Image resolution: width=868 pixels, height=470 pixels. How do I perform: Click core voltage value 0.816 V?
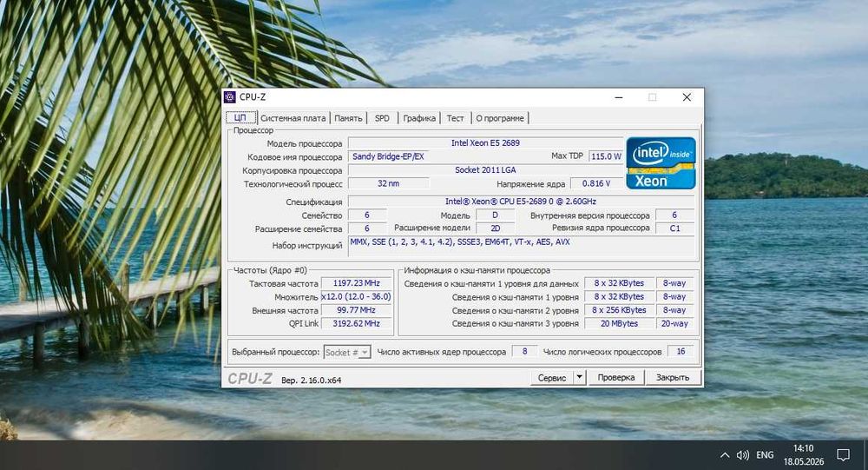tap(596, 183)
